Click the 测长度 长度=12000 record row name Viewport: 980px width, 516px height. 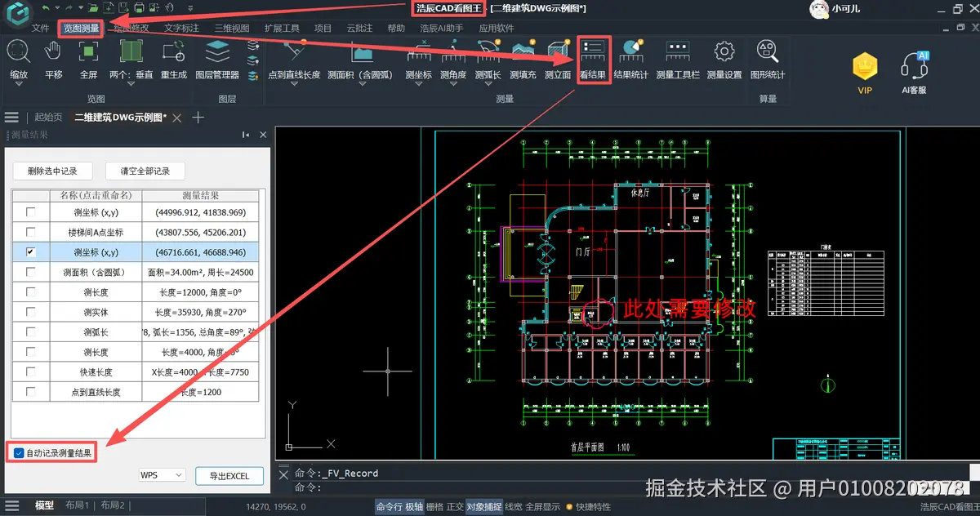pyautogui.click(x=96, y=292)
